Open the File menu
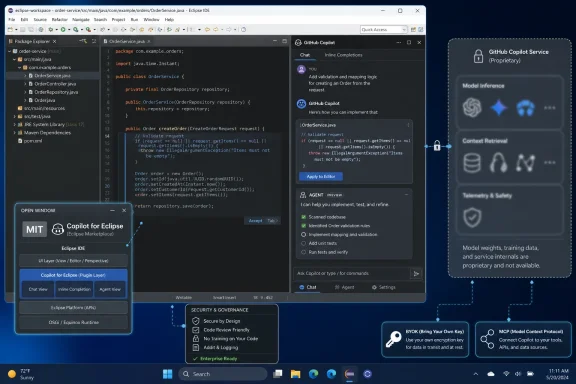Image resolution: width=576 pixels, height=384 pixels. pyautogui.click(x=12, y=19)
